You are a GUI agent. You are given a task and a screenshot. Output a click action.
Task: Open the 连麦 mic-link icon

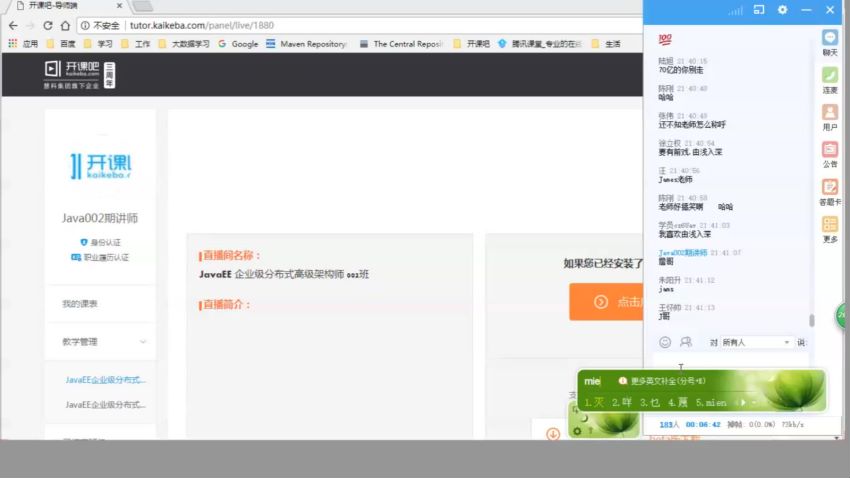(829, 75)
